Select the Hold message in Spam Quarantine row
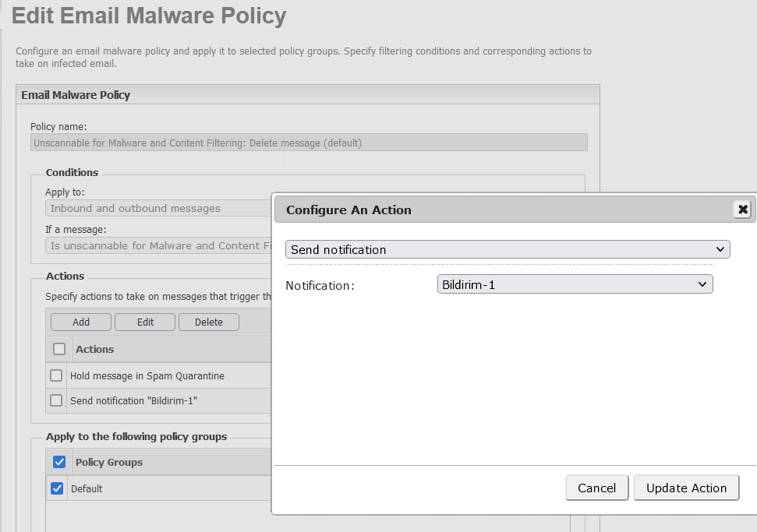 pyautogui.click(x=147, y=376)
